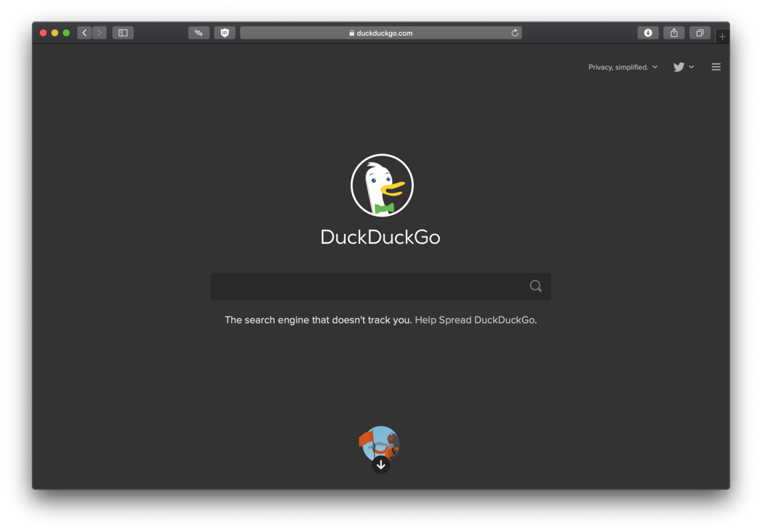This screenshot has height=532, width=762.
Task: Show downloads with the download arrow icon
Action: (x=648, y=33)
